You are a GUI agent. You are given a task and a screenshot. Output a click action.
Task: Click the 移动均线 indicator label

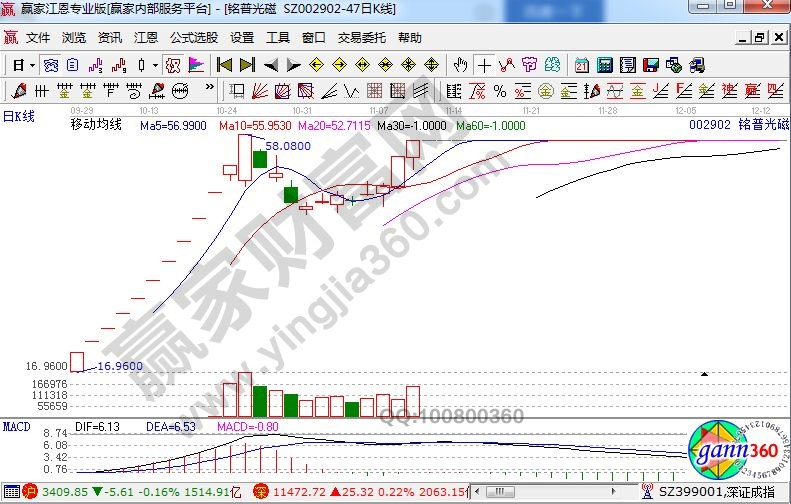coord(95,126)
